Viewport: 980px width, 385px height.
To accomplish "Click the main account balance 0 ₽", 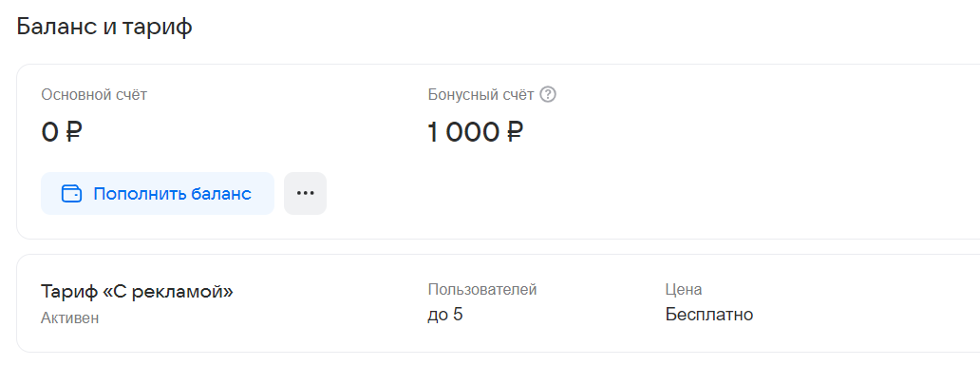I will tap(62, 132).
